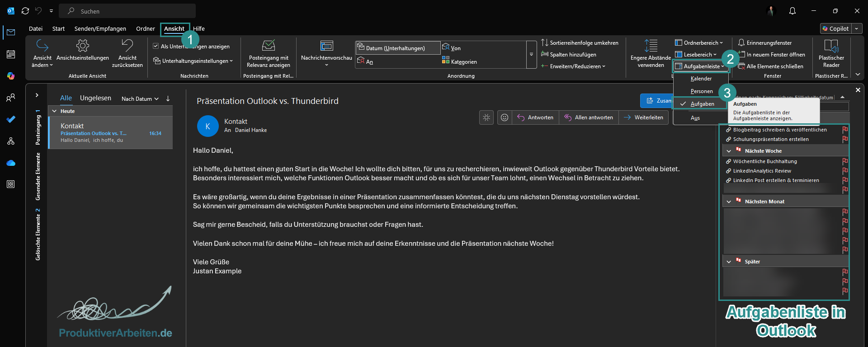
Task: Click the emoji reaction icon
Action: [x=505, y=117]
